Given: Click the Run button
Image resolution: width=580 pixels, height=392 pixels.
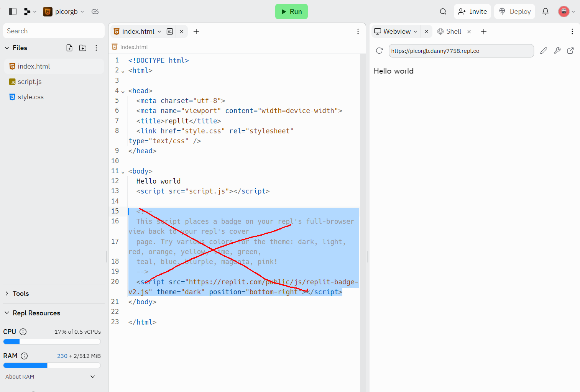Looking at the screenshot, I should (x=291, y=11).
